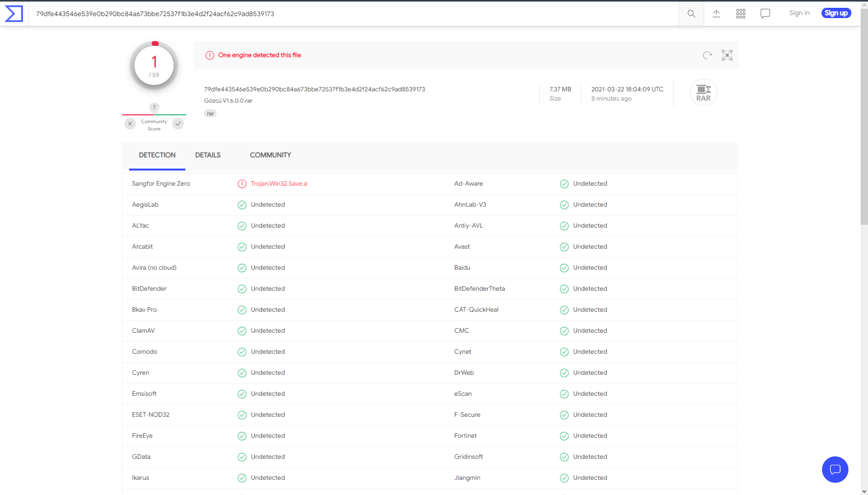Click the Ikarus vendor name
The height and width of the screenshot is (495, 868).
[x=140, y=478]
